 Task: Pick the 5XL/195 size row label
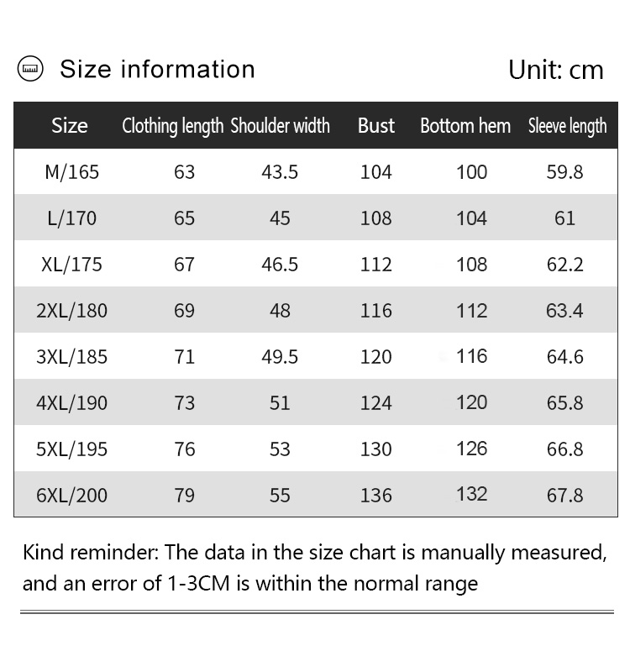(71, 449)
